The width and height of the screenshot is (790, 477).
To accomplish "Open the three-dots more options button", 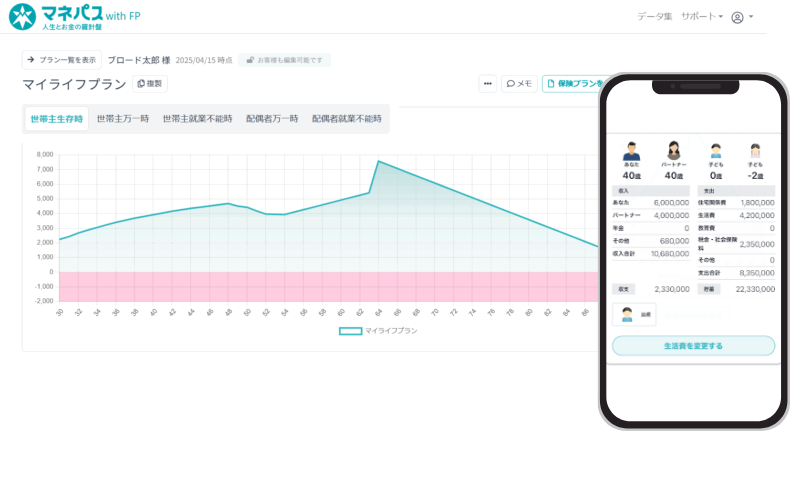I will pos(487,84).
